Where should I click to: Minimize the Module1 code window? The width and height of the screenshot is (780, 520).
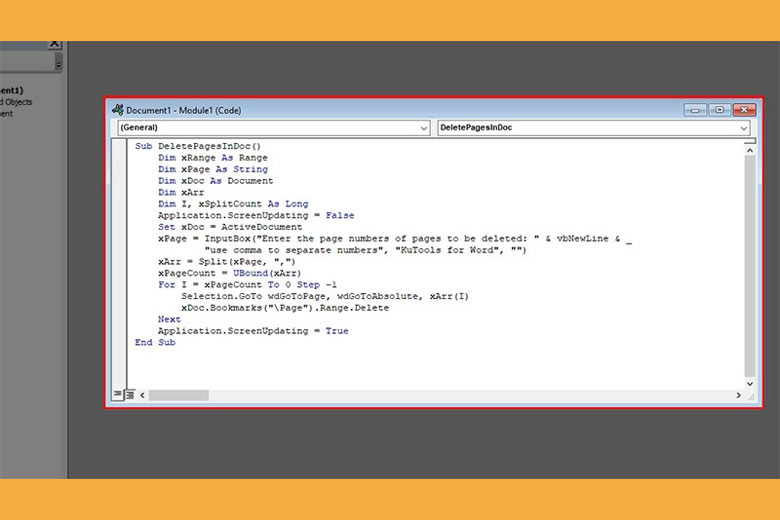pos(694,110)
